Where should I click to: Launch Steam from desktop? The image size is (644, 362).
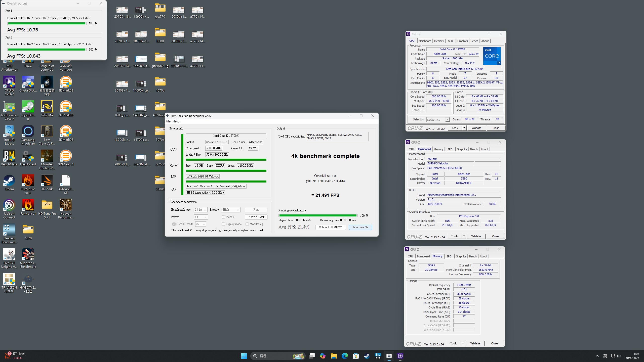coord(9,183)
